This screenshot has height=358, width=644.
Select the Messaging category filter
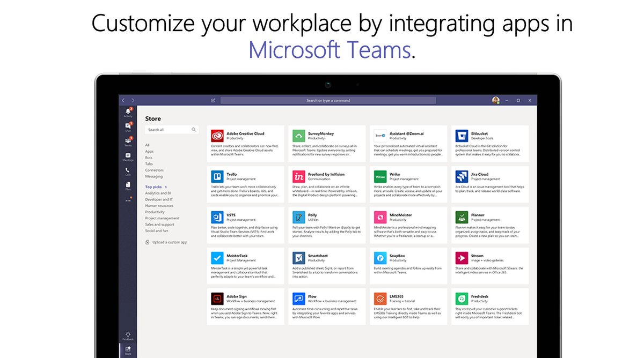153,176
